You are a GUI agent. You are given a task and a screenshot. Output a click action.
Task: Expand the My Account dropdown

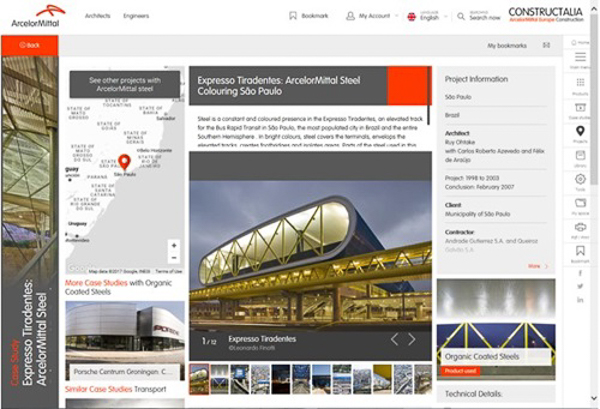pos(369,16)
